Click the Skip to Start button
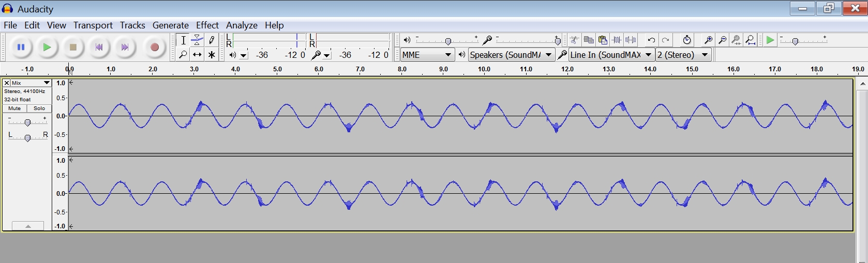868x263 pixels. pyautogui.click(x=99, y=48)
